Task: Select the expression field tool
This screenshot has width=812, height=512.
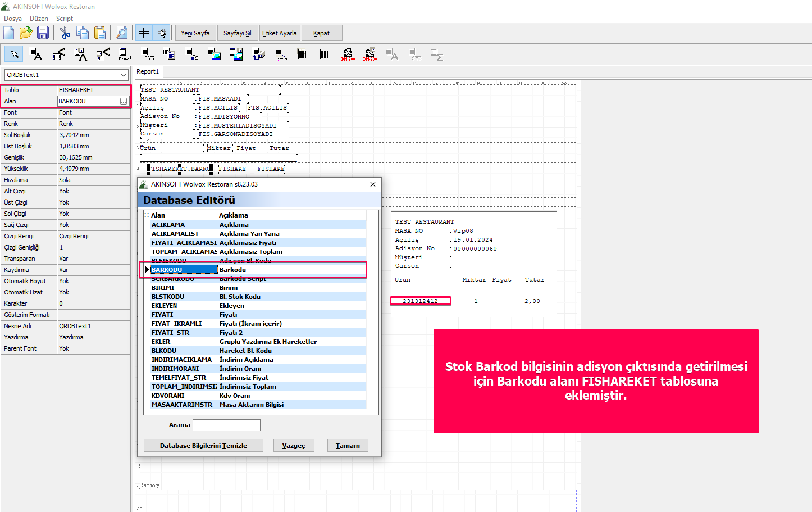Action: point(125,55)
